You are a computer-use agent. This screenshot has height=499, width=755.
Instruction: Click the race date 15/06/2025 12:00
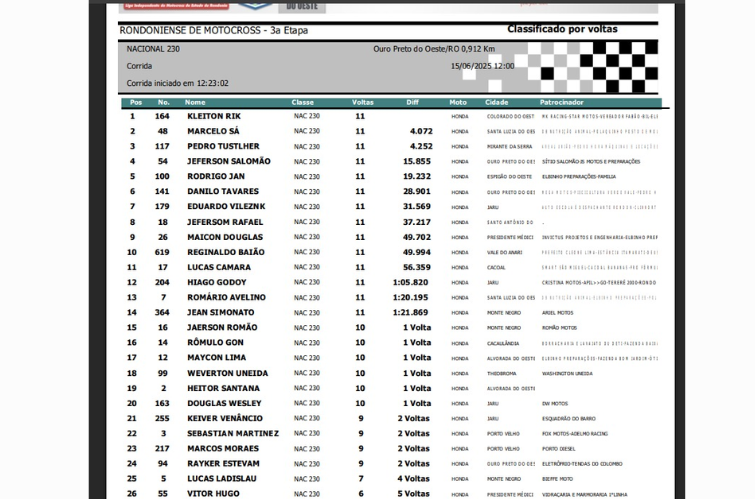click(482, 66)
